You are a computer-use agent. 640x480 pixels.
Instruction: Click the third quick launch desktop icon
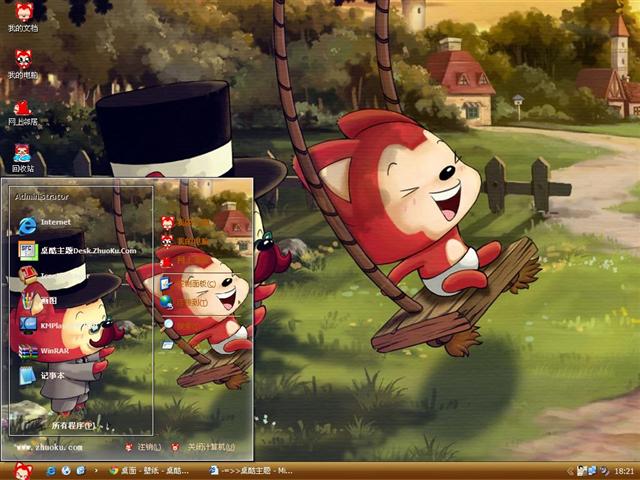(x=81, y=471)
